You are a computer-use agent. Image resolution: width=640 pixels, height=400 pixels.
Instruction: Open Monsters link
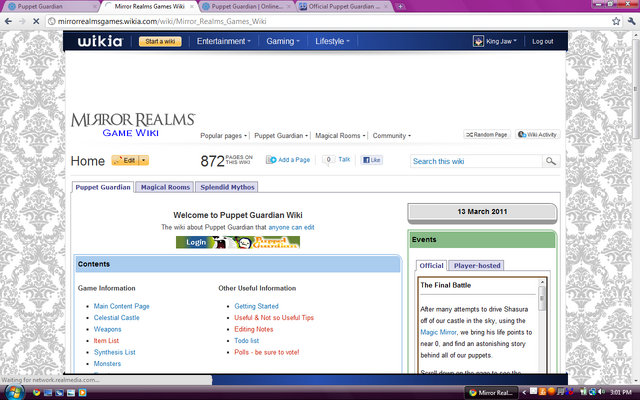tap(107, 364)
